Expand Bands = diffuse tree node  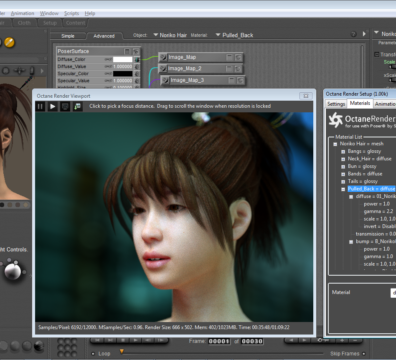[x=343, y=174]
